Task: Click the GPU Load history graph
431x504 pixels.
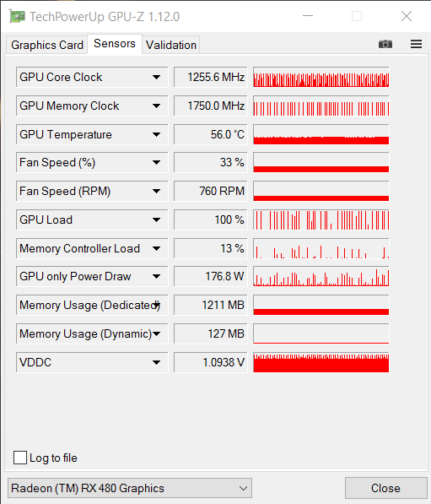Action: [x=321, y=219]
